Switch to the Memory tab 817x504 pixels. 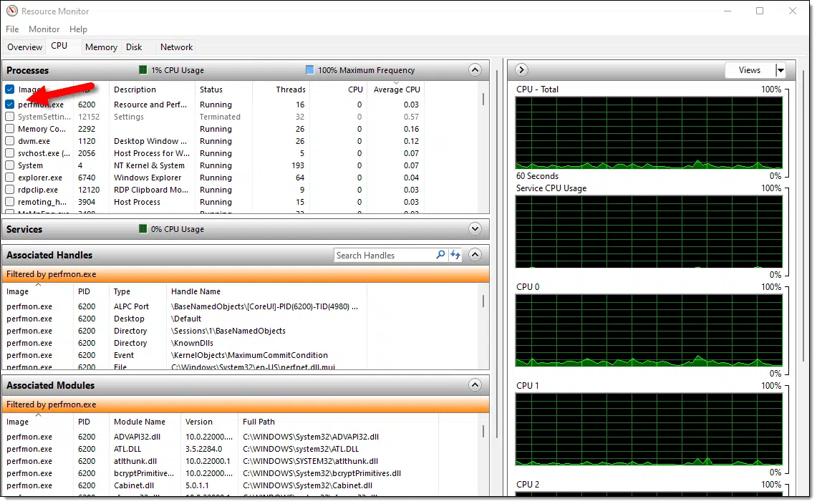pos(101,47)
